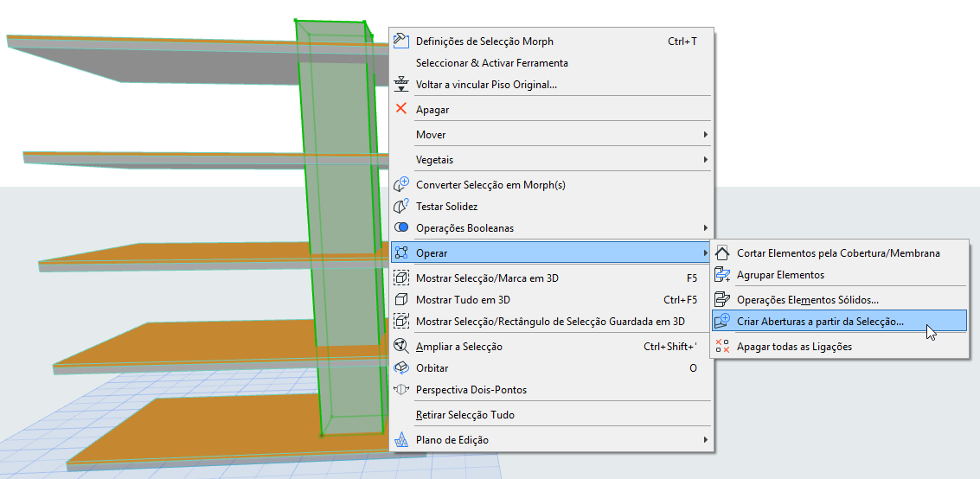The width and height of the screenshot is (980, 479).
Task: Choose Apagar from context menu
Action: coord(551,109)
